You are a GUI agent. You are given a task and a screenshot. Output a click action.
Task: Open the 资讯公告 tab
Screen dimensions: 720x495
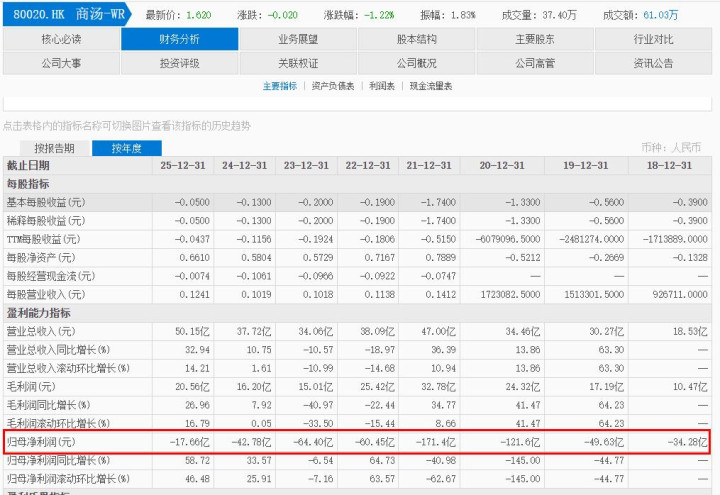pos(653,62)
